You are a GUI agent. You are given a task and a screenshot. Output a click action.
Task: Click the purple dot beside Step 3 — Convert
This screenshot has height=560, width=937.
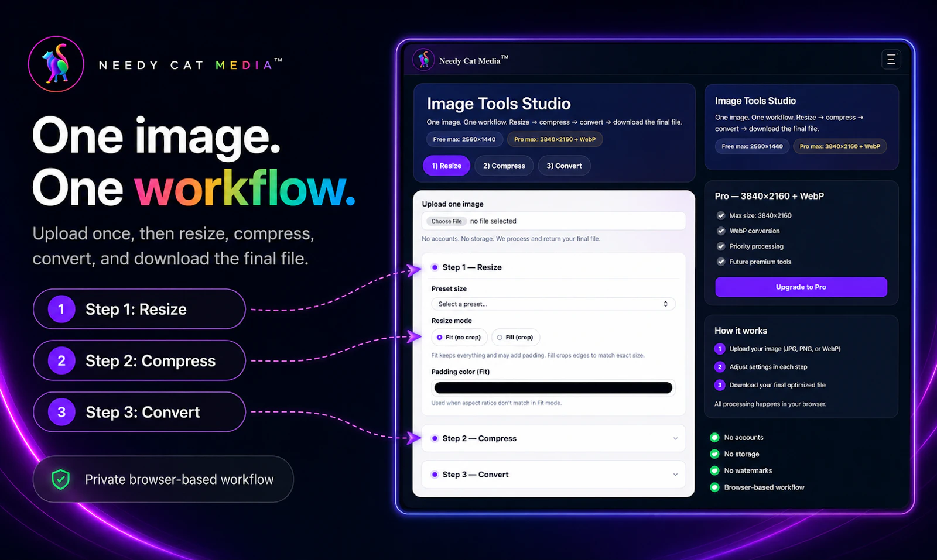[x=435, y=475]
